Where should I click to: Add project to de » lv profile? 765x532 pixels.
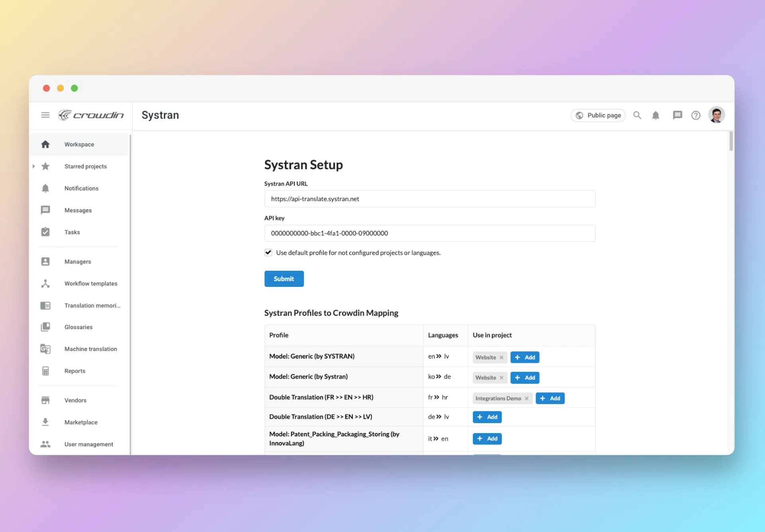pos(487,417)
